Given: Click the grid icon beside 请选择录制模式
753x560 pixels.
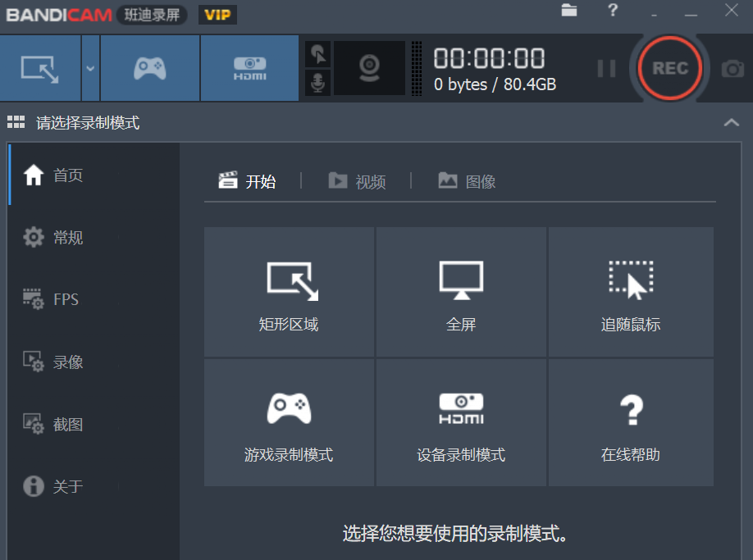Looking at the screenshot, I should pyautogui.click(x=16, y=122).
